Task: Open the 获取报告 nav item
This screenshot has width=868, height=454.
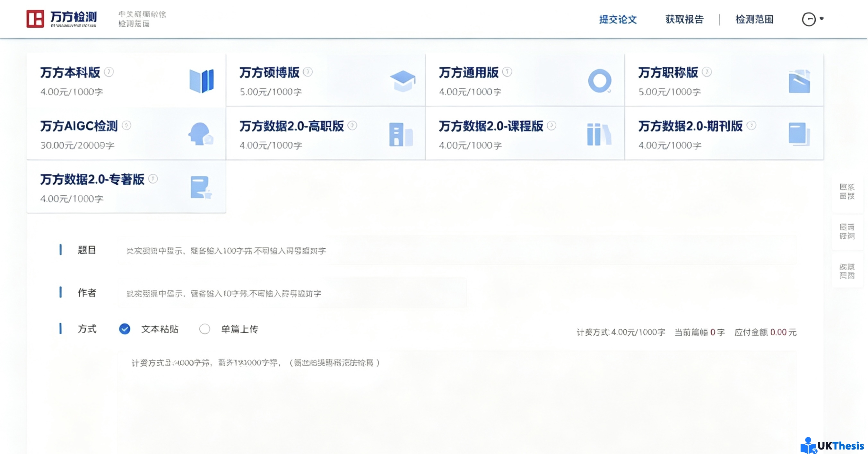Action: point(685,20)
